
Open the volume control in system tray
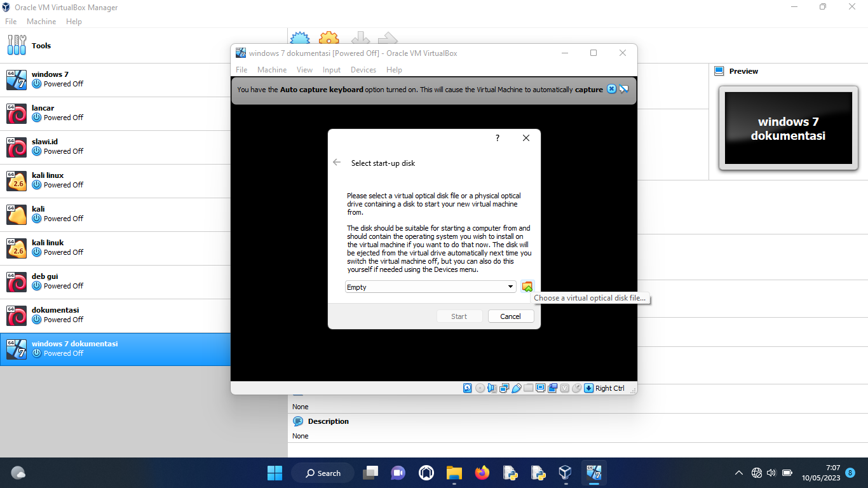coord(771,473)
